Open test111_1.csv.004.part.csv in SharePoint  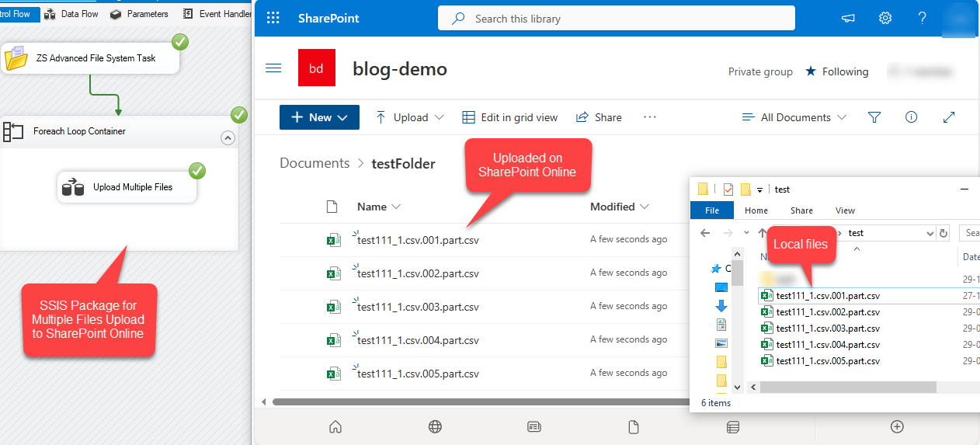pos(418,340)
